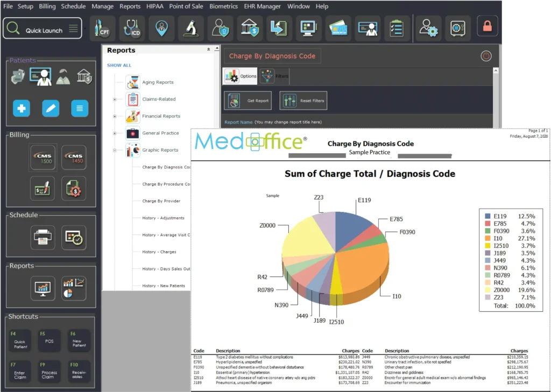Open the CPT codes toolbar icon
Screen dimensions: 551x392
102,28
